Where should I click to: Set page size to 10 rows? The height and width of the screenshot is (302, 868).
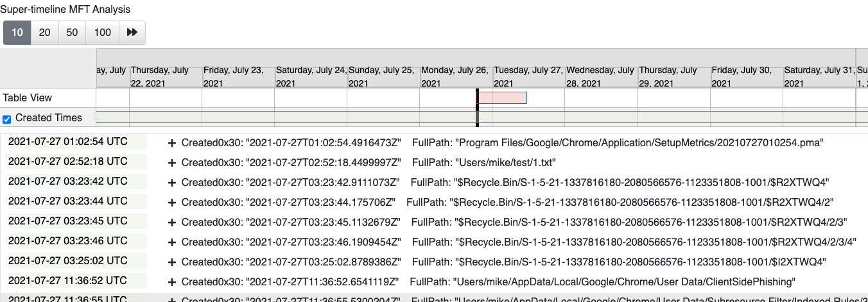tap(17, 33)
